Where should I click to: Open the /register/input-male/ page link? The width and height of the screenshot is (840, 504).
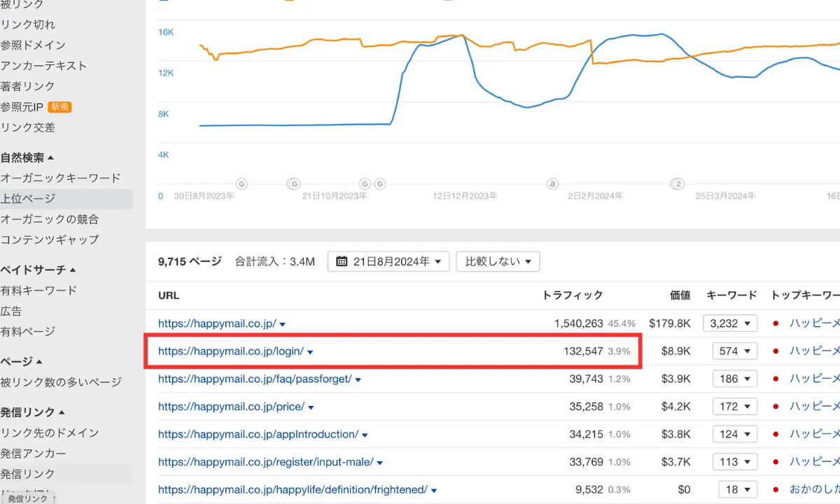266,462
